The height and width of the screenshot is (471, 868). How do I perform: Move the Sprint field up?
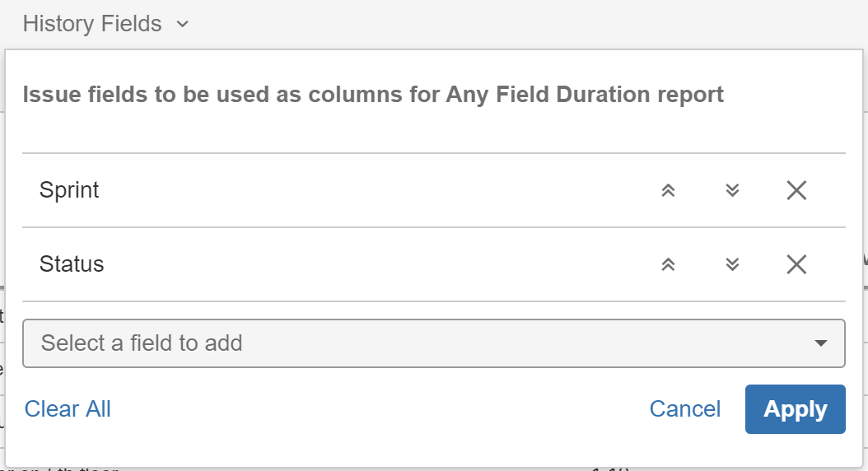click(668, 190)
